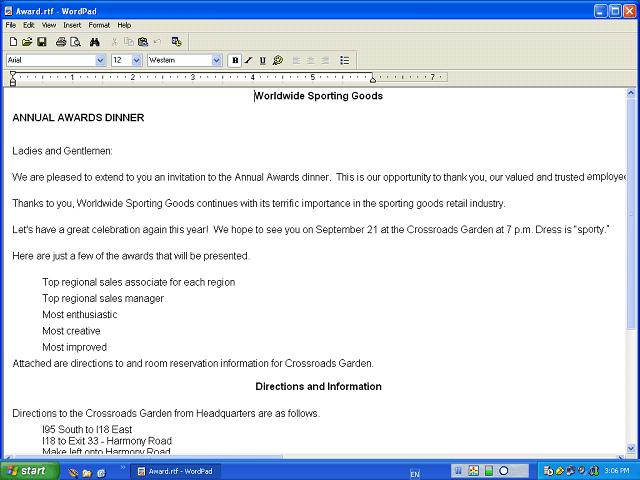Open the File menu
The image size is (640, 480).
pyautogui.click(x=11, y=25)
